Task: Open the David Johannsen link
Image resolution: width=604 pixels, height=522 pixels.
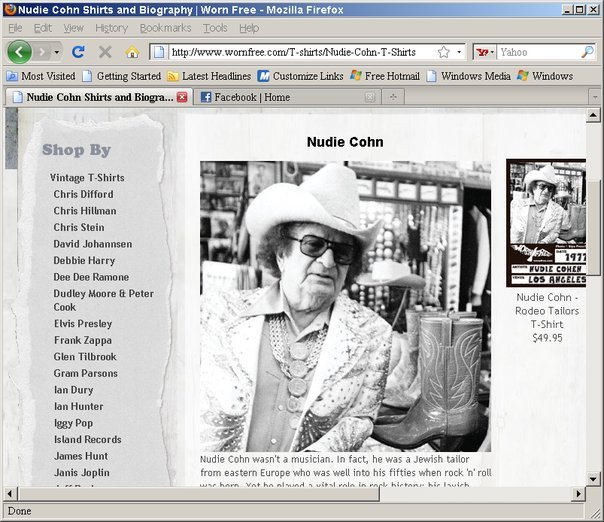Action: click(93, 244)
